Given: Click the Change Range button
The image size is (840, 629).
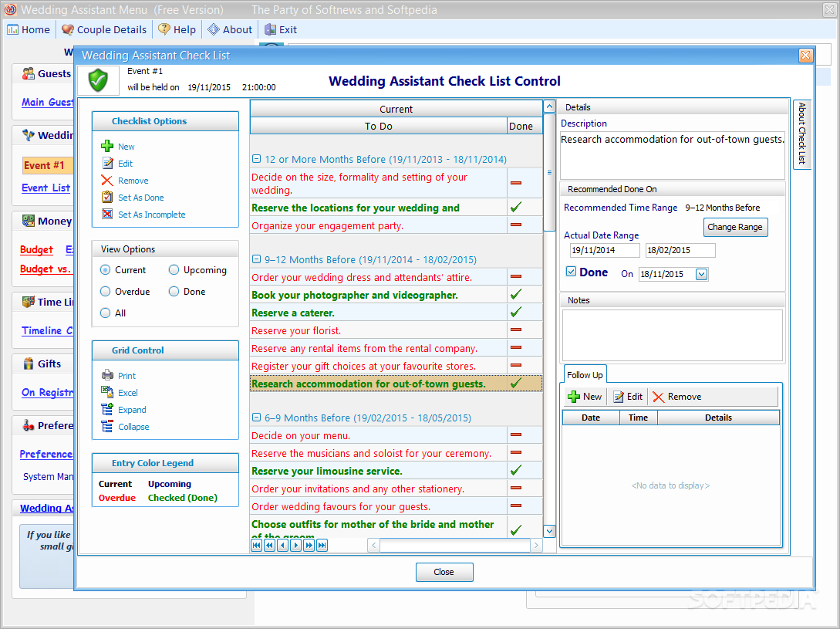Looking at the screenshot, I should 735,227.
